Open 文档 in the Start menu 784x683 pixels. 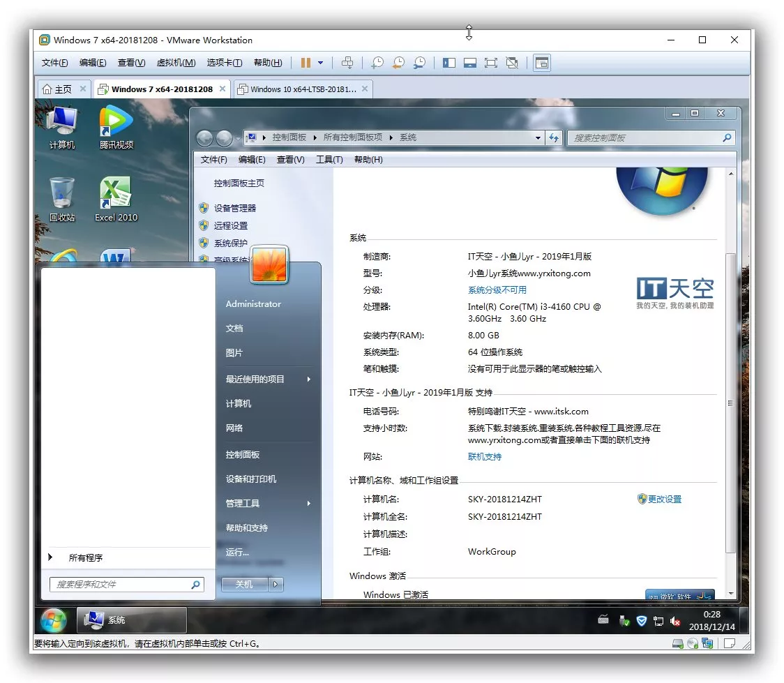[x=234, y=329]
